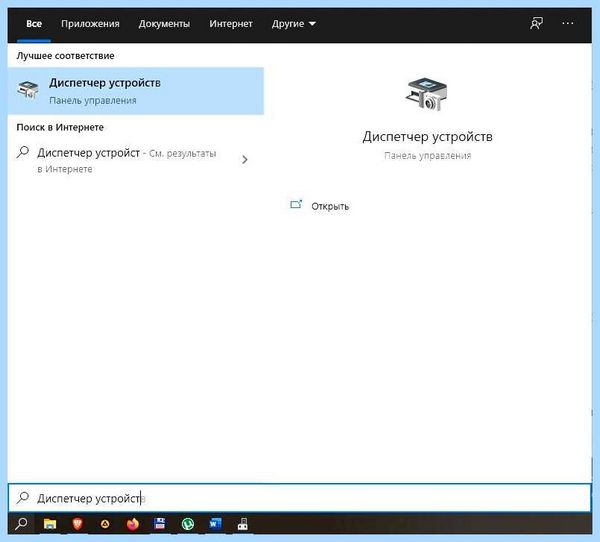
Task: Click the Диспетчер устройств title in preview pane
Action: (x=427, y=137)
